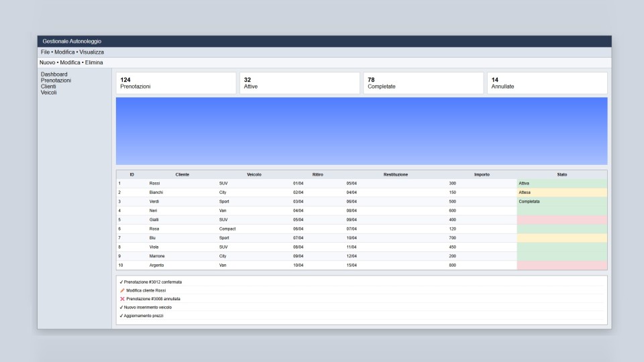Open the Visualizza menu
This screenshot has width=644, height=362.
coord(92,52)
